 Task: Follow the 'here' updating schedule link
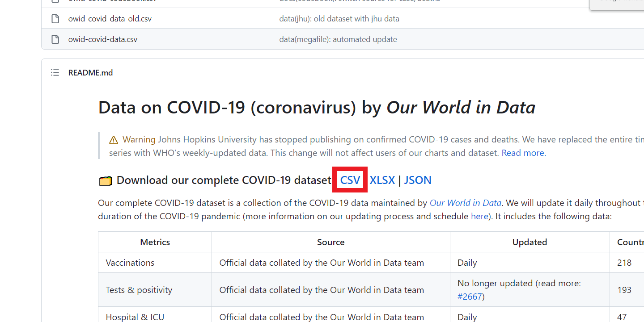(479, 216)
